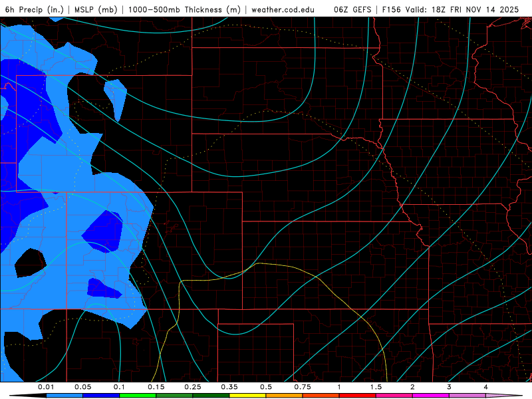Click the '6h Precip (in.)' title text
This screenshot has width=532, height=399.
pyautogui.click(x=35, y=9)
